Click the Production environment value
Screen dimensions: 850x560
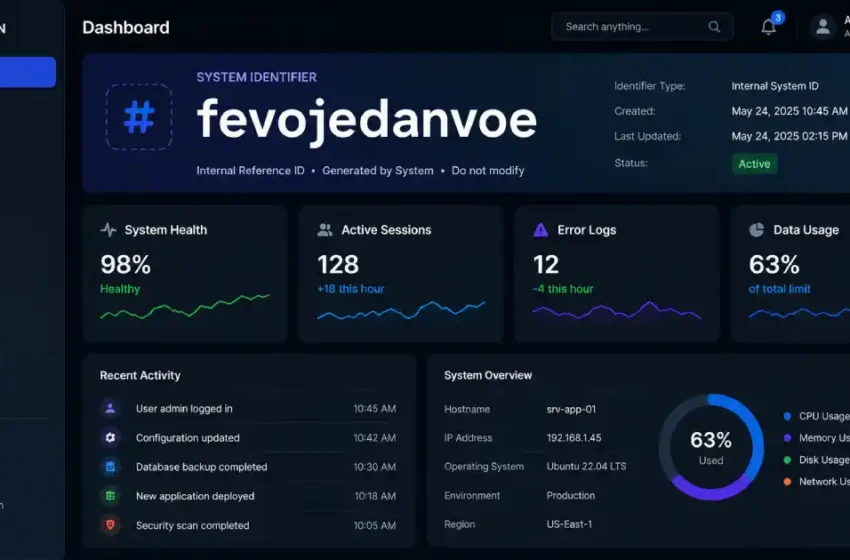[570, 495]
